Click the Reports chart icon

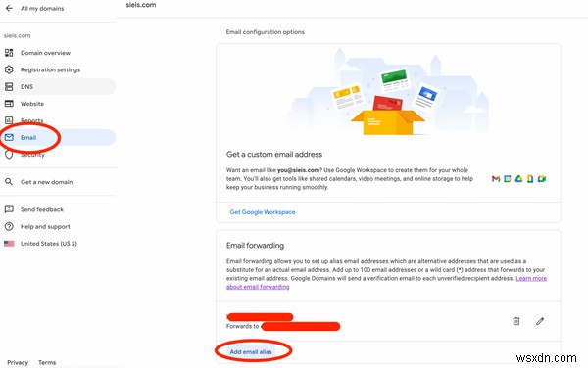pos(9,120)
